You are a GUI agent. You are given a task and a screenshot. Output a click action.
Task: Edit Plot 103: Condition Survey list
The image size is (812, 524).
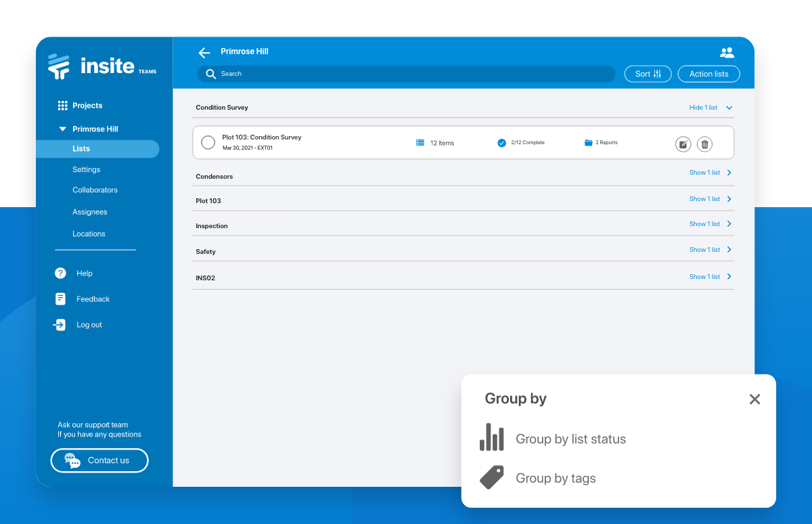[683, 144]
